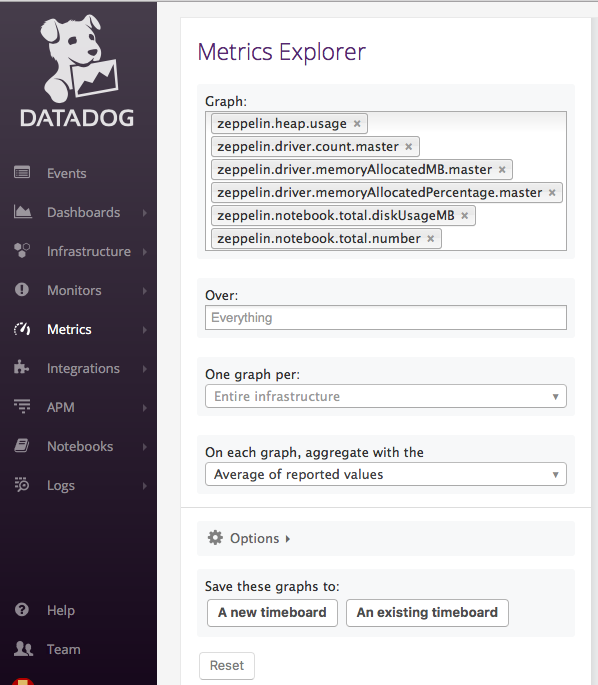Screen dimensions: 598x685
Task: Expand the Logs submenu arrow
Action: tap(145, 486)
